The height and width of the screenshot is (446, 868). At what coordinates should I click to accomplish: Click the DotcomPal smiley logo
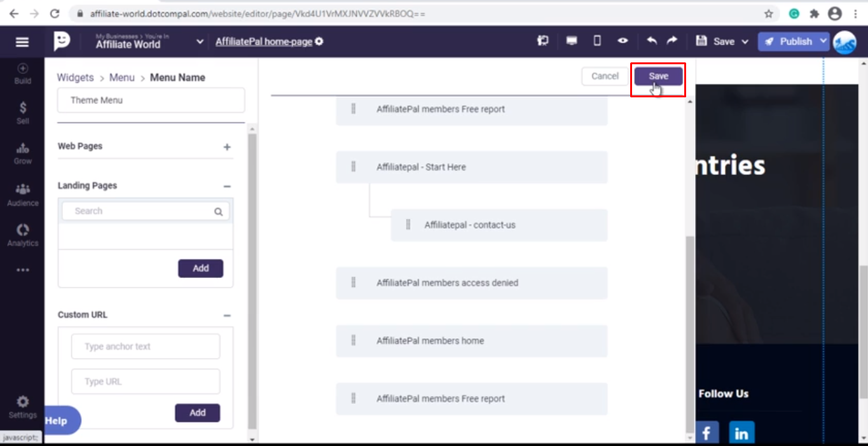click(62, 41)
